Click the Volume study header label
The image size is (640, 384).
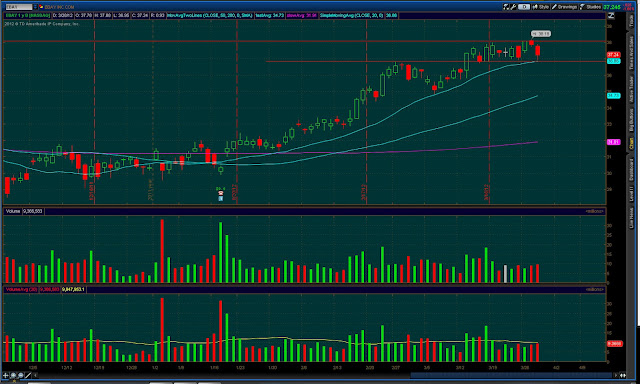[x=13, y=211]
